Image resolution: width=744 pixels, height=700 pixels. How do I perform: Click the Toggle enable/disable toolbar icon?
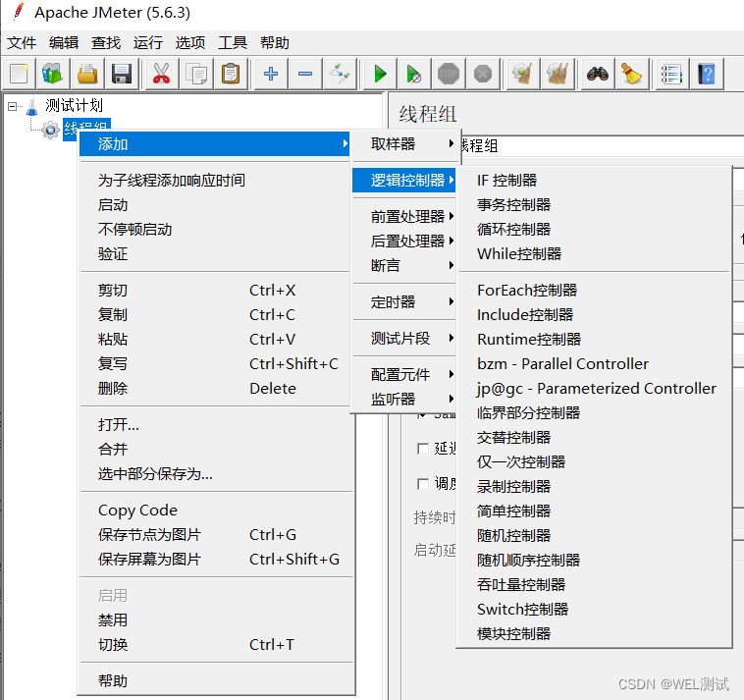pyautogui.click(x=340, y=74)
